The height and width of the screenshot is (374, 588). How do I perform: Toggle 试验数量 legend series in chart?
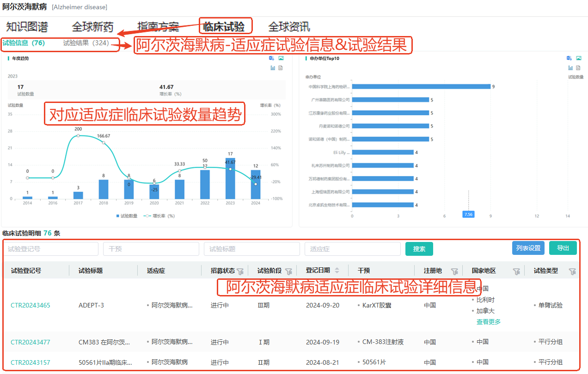(127, 216)
